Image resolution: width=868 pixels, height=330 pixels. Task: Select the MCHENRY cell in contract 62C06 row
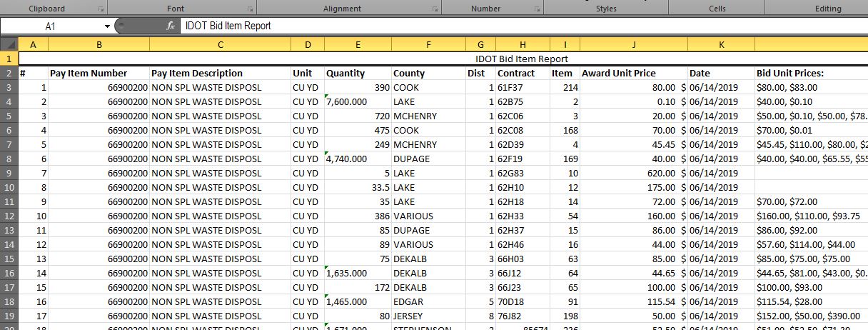coord(428,116)
